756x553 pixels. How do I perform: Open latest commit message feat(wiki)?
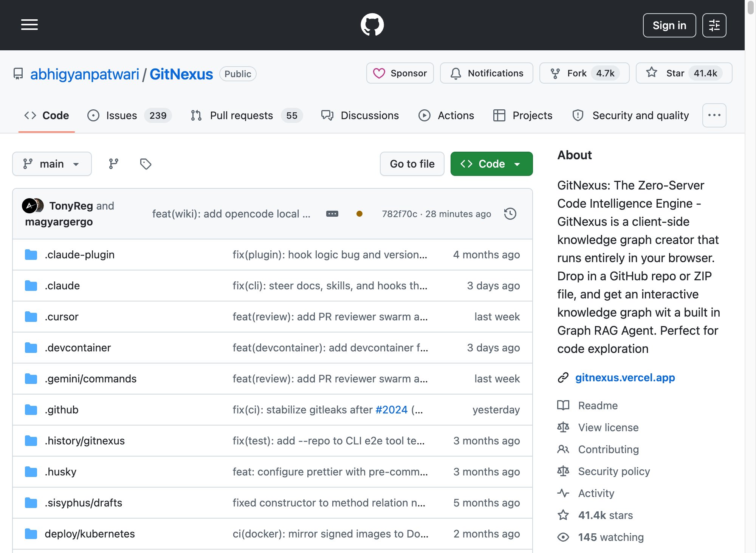pos(231,214)
